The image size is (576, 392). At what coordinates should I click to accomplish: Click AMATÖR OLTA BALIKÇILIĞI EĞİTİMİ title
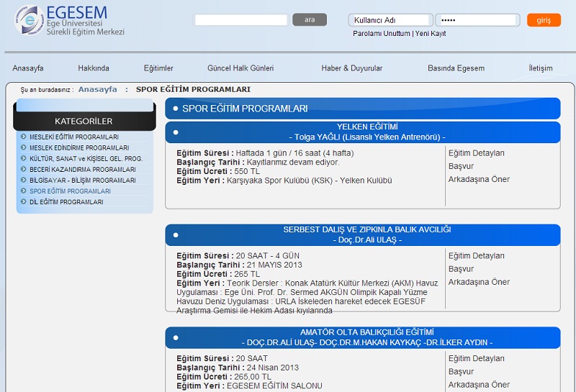(x=367, y=332)
